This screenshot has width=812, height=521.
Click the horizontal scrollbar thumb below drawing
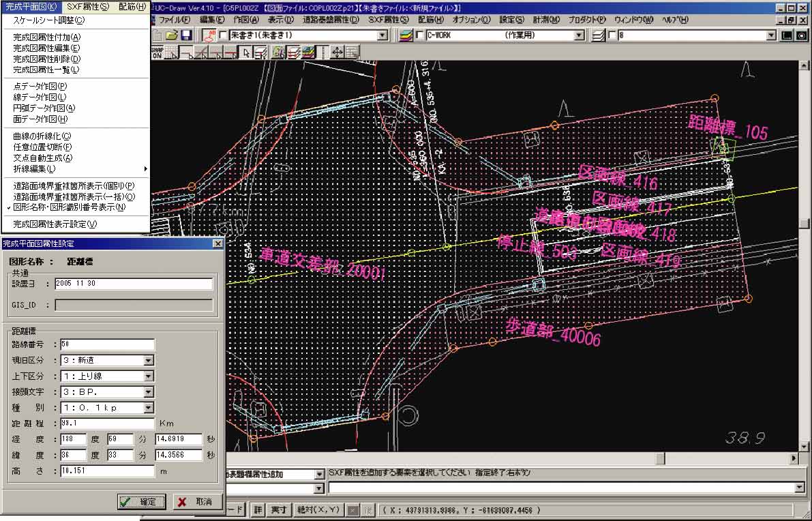point(660,458)
